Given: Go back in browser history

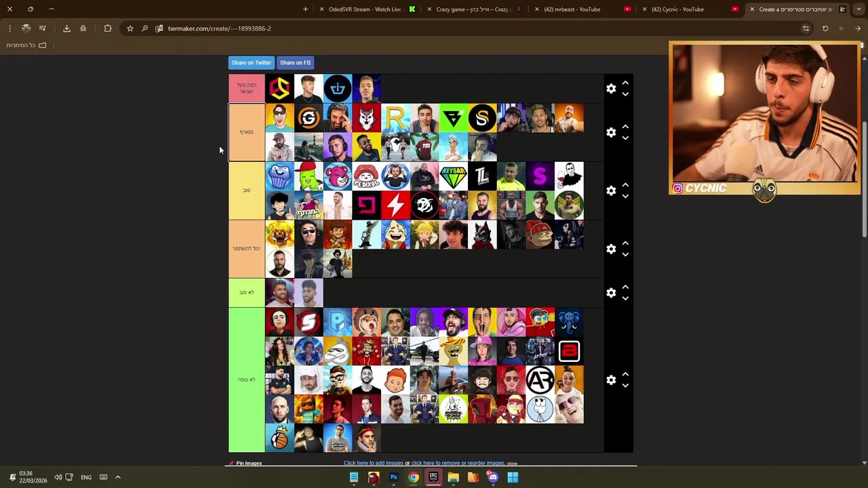Looking at the screenshot, I should (x=858, y=28).
